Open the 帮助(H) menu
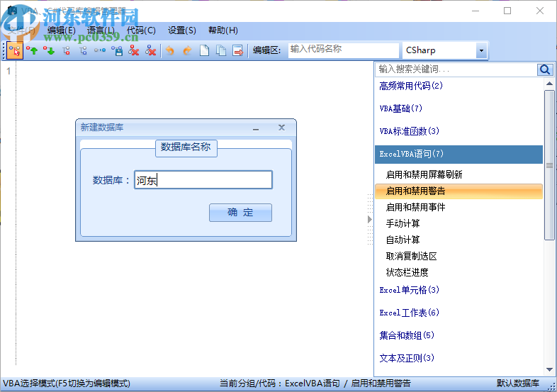The width and height of the screenshot is (557, 392). click(x=223, y=30)
